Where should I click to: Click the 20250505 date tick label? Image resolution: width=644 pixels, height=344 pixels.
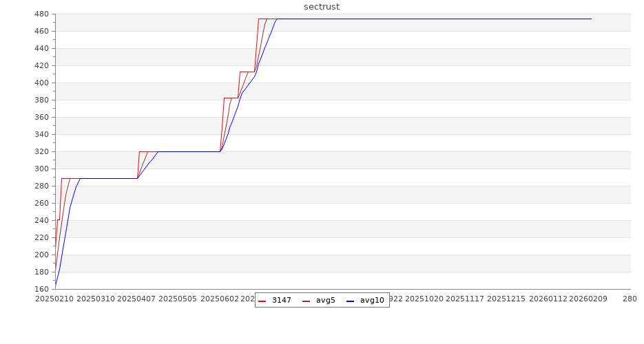tap(178, 299)
